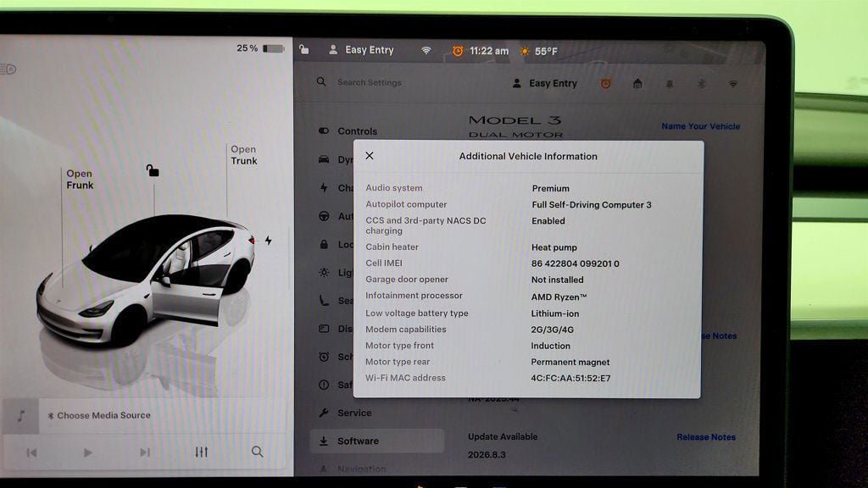Tap the Autopilot steering wheel icon

[x=324, y=216]
